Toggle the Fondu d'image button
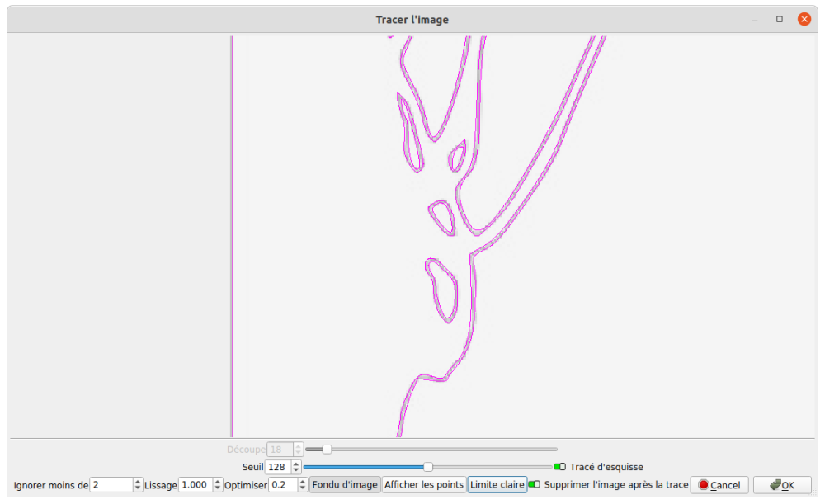 (x=345, y=484)
